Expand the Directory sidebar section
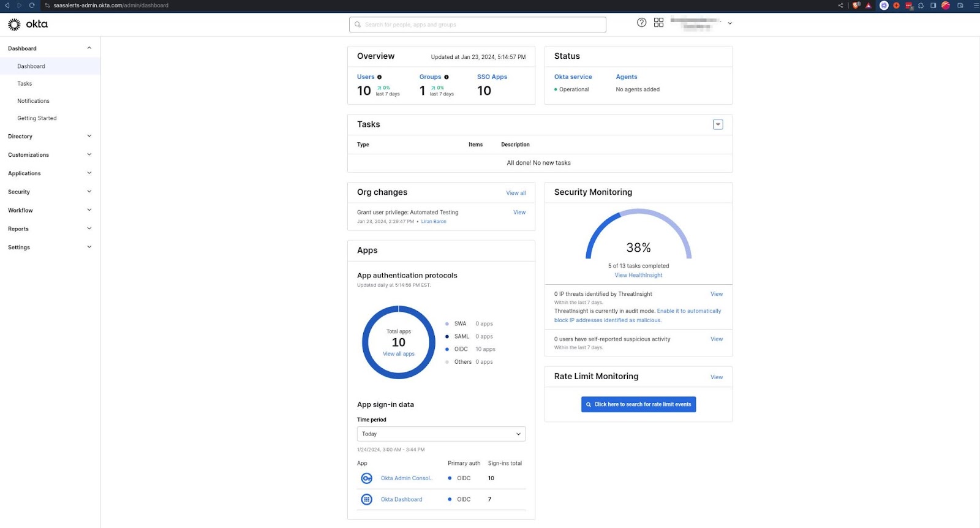980x528 pixels. 89,136
